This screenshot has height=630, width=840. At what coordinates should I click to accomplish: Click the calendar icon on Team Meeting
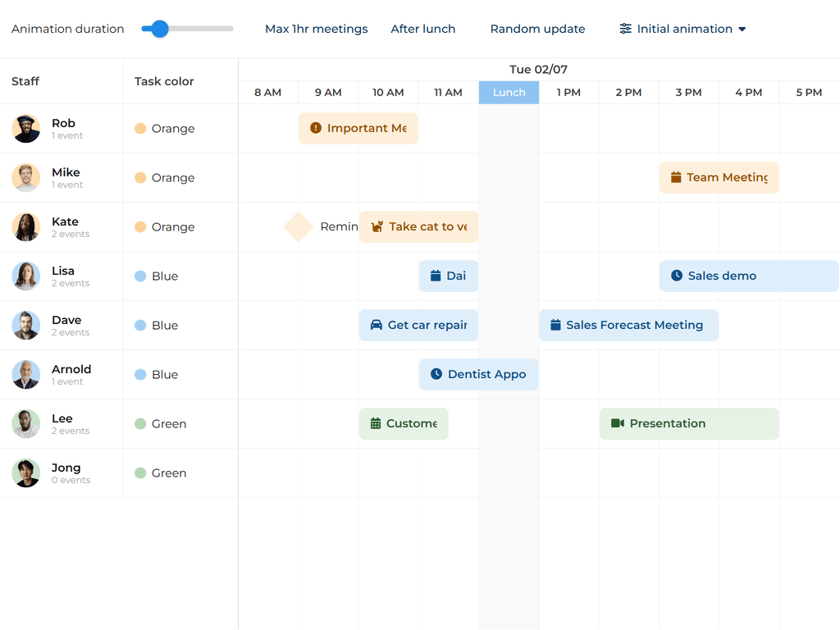click(x=676, y=177)
